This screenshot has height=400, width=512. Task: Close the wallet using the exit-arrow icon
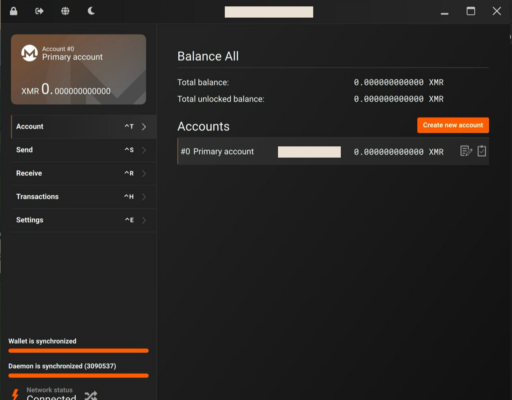39,11
